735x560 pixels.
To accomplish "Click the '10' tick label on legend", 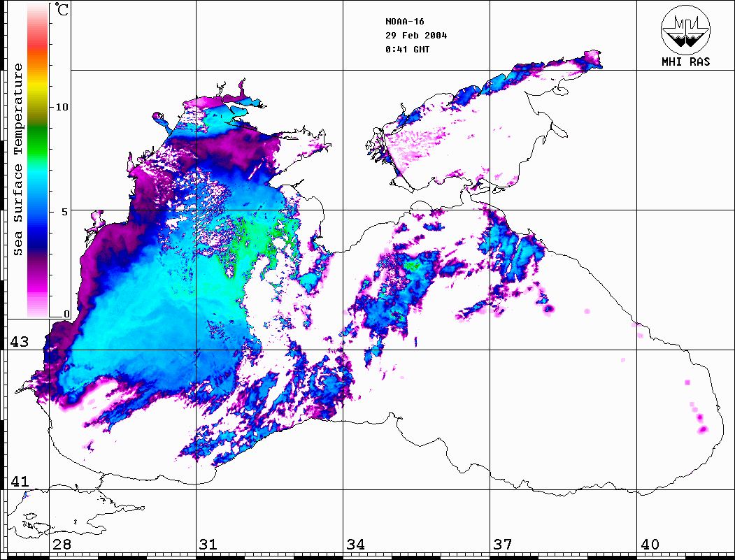I will pos(62,107).
